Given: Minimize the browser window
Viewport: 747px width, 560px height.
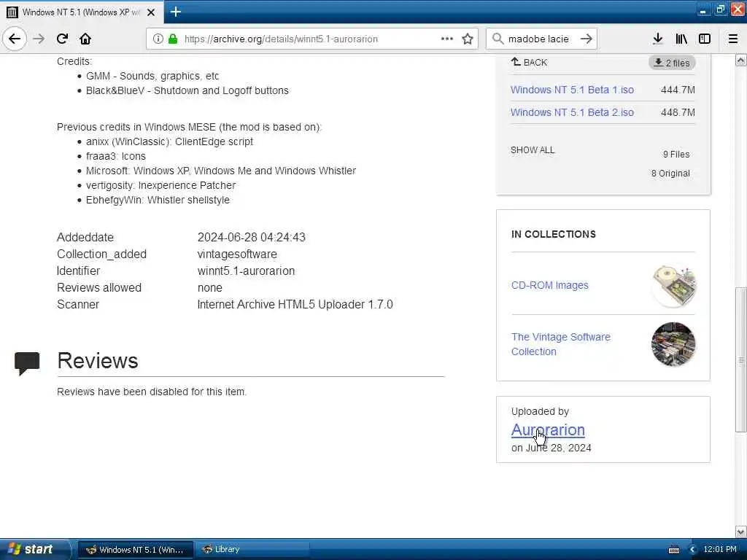Looking at the screenshot, I should click(703, 10).
